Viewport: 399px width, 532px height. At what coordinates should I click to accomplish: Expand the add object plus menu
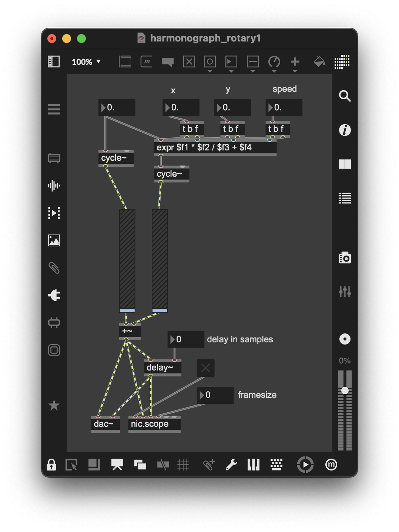[x=295, y=71]
